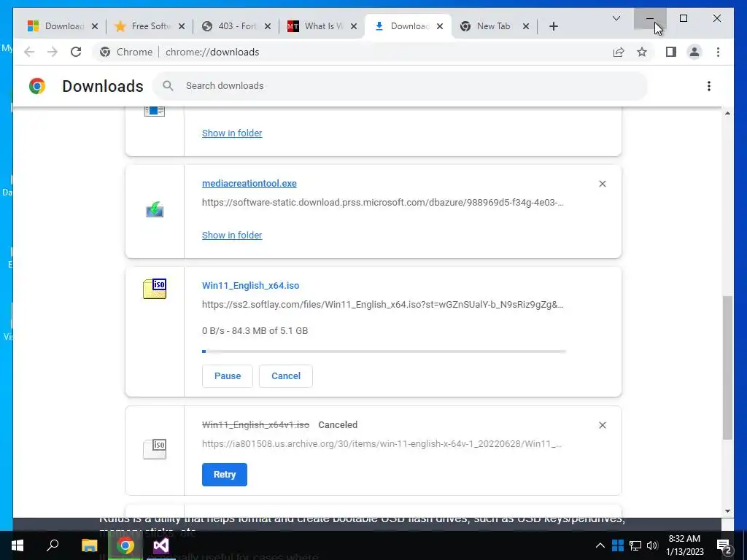Viewport: 747px width, 560px height.
Task: Click the browser forward arrow
Action: (53, 52)
